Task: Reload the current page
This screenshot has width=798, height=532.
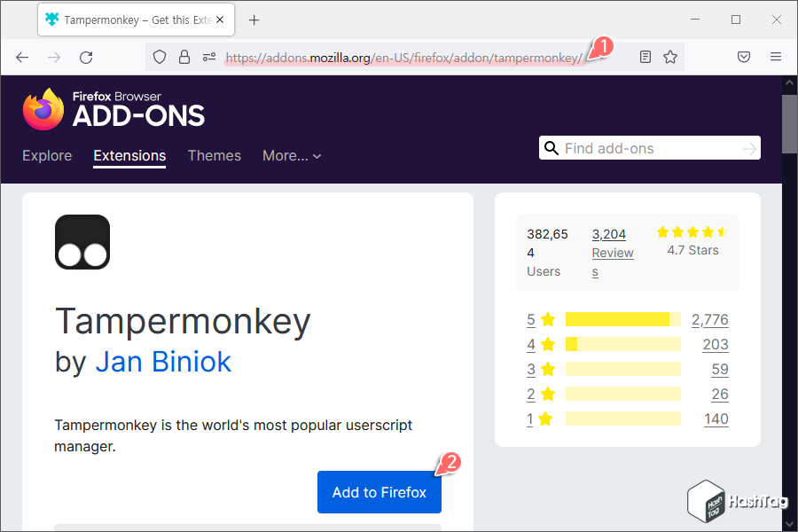Action: (x=85, y=57)
